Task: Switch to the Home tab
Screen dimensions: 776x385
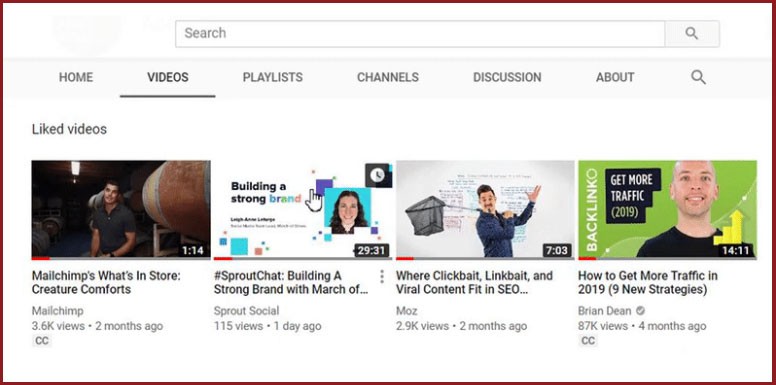Action: coord(76,77)
